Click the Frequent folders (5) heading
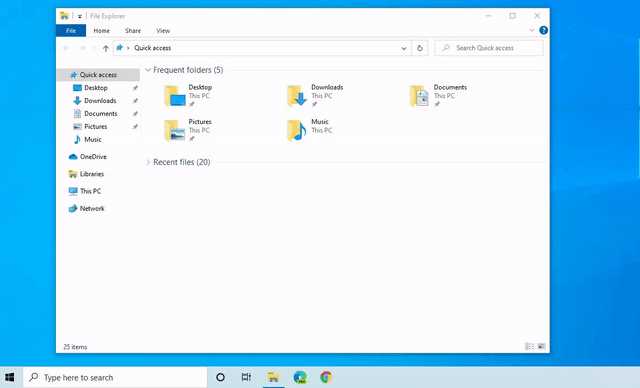 tap(188, 70)
